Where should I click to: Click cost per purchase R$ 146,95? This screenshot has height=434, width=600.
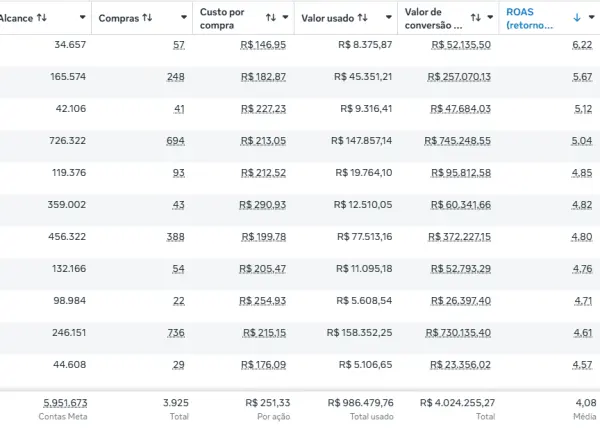tap(263, 45)
